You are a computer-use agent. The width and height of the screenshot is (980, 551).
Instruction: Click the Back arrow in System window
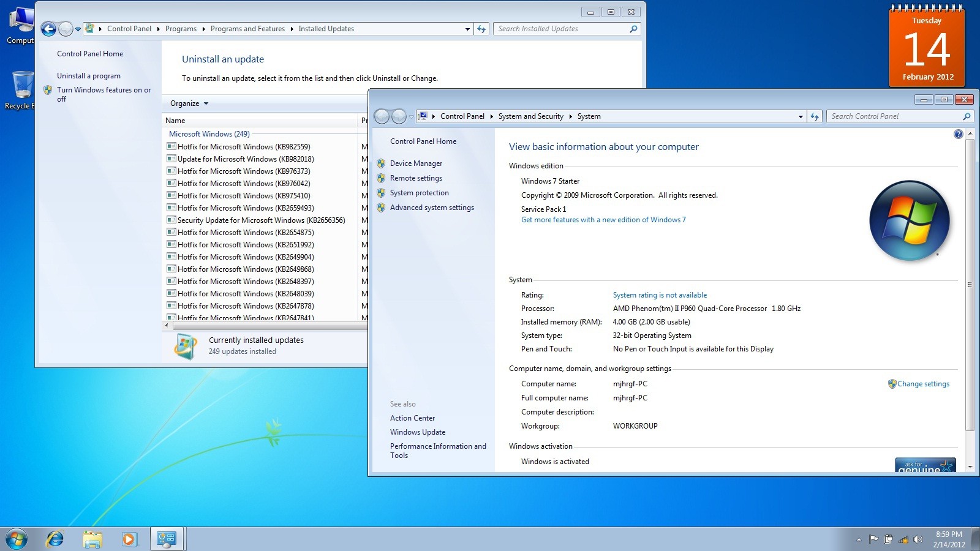382,116
